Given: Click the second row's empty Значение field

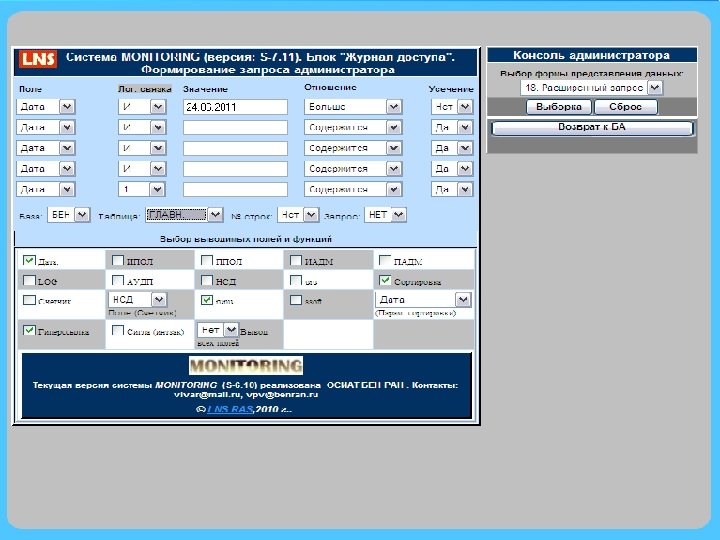Looking at the screenshot, I should (x=235, y=127).
